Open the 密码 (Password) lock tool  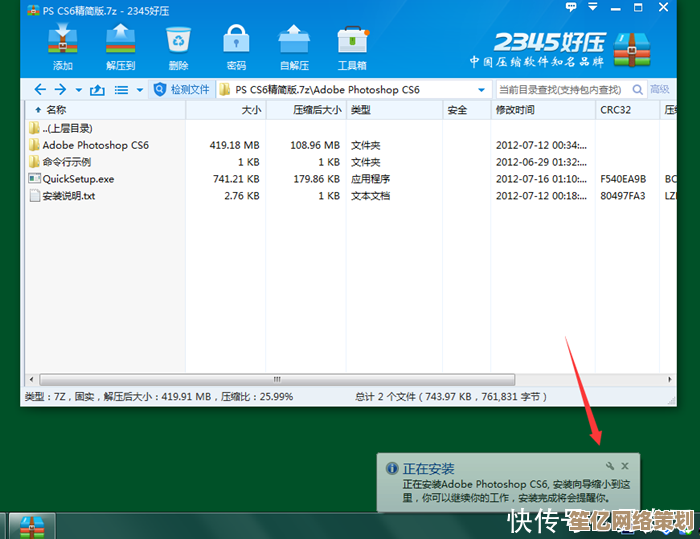point(236,45)
